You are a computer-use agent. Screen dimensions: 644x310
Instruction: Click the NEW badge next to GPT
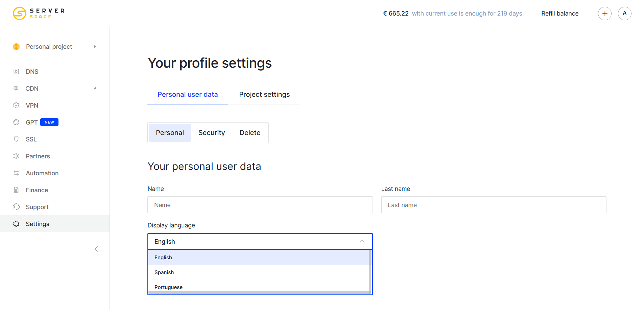tap(49, 122)
